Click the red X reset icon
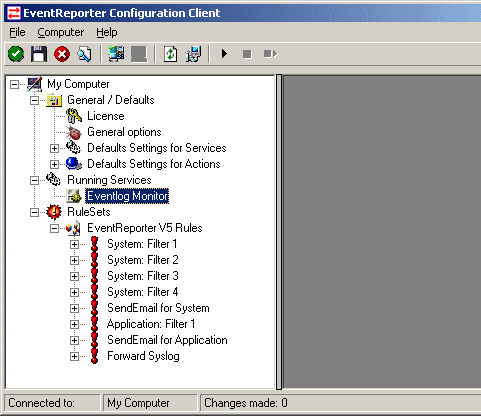 (62, 54)
